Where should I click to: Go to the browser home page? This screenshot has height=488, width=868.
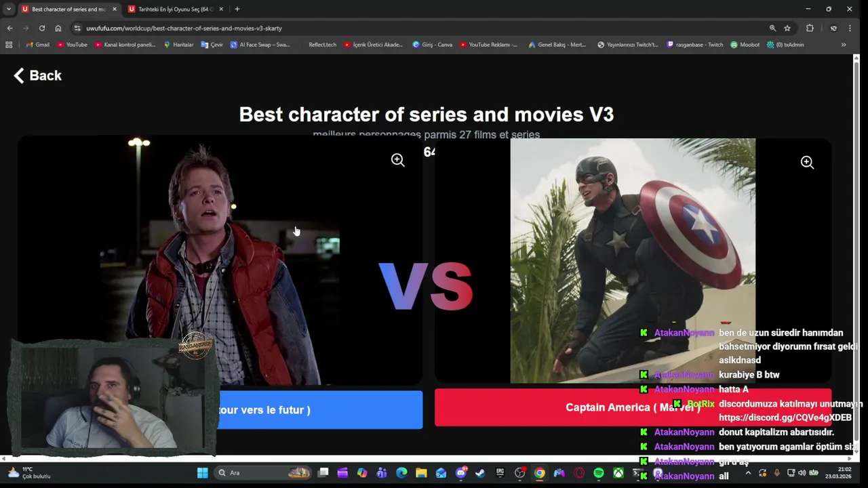(58, 28)
